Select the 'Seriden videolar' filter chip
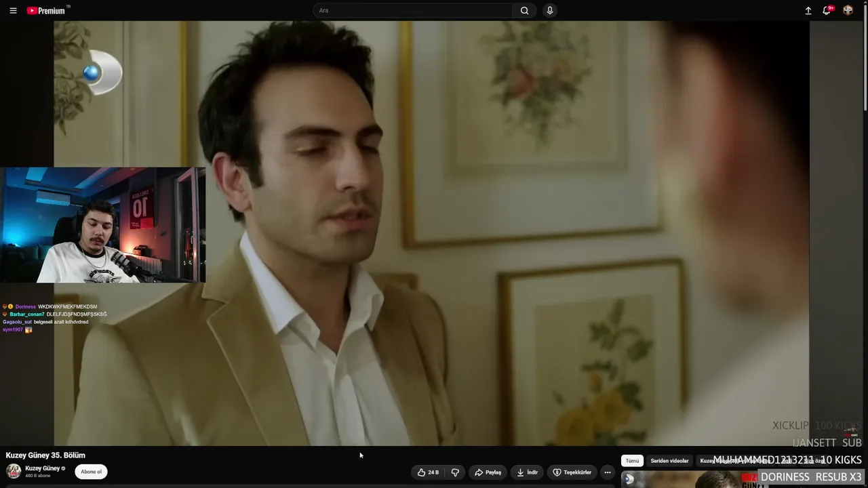The image size is (868, 488). click(669, 461)
